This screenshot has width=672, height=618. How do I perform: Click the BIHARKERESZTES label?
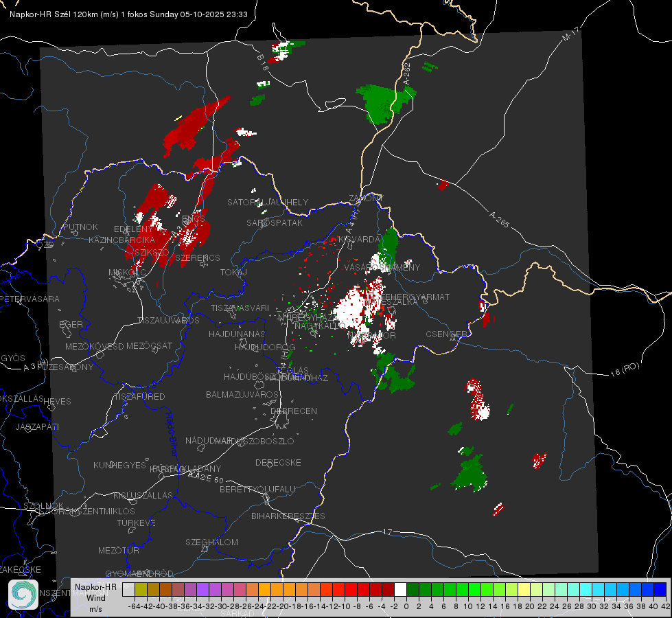tap(288, 516)
